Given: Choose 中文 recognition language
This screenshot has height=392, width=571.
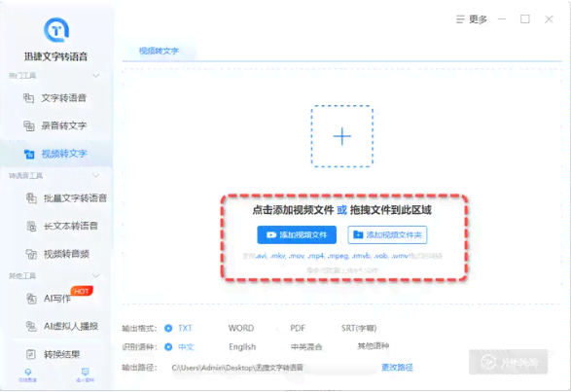Looking at the screenshot, I should 179,347.
